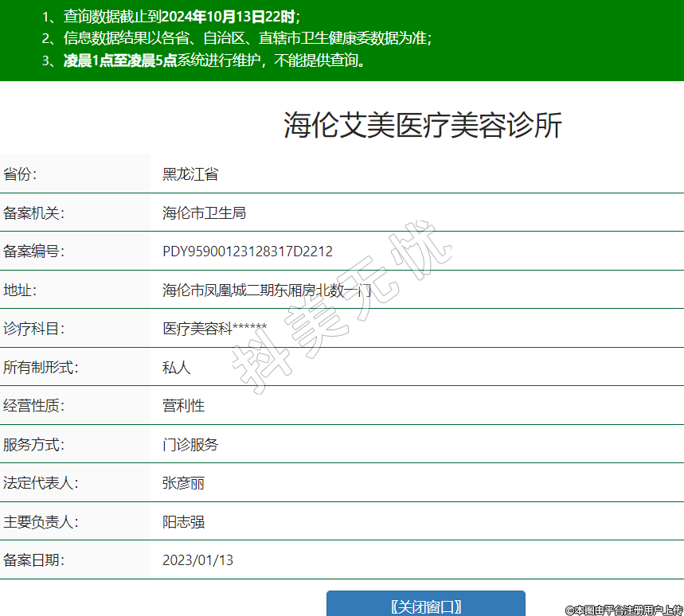Click the data cutoff date notice line
Viewport: 684px width, 616px height.
point(171,16)
